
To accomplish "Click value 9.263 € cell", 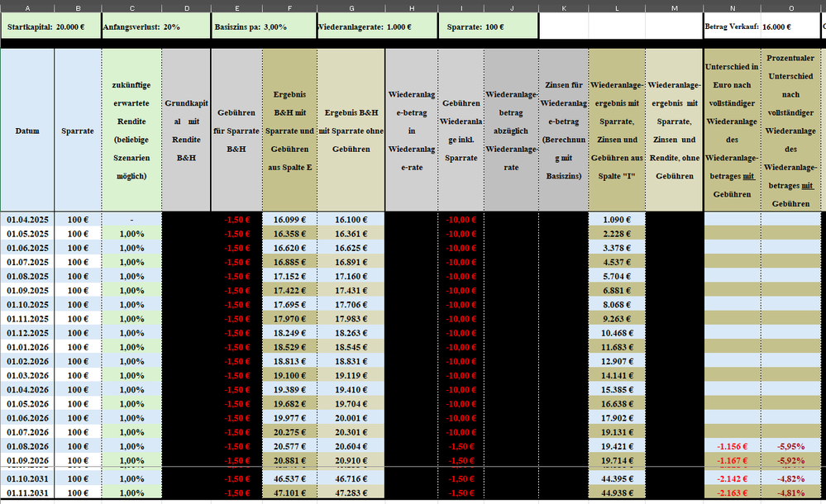I will point(617,319).
